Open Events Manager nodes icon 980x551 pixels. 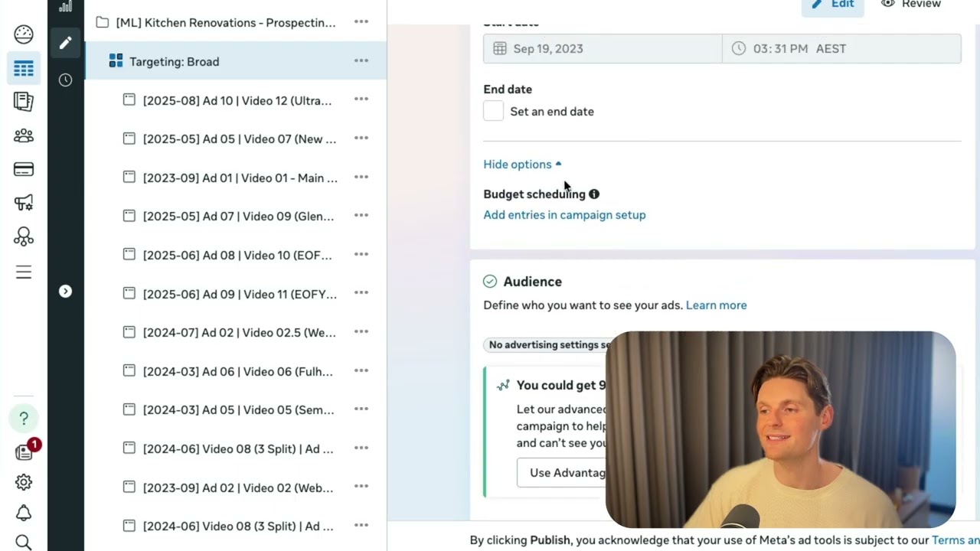(x=24, y=236)
